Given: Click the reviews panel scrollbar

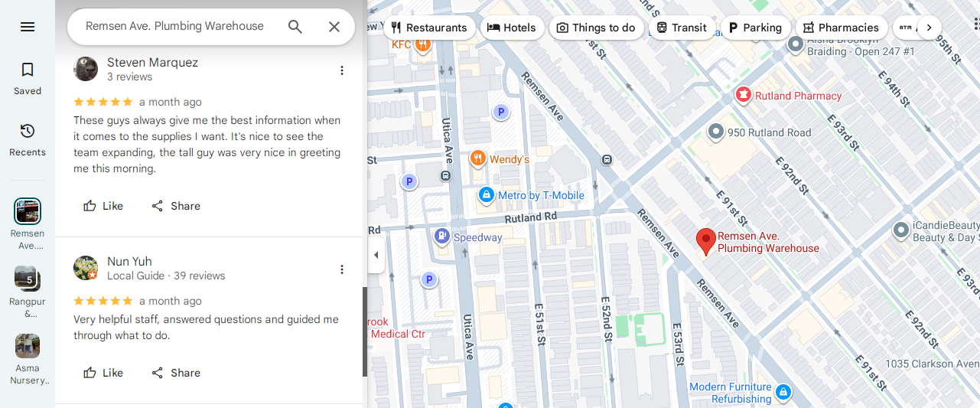Looking at the screenshot, I should 365,331.
